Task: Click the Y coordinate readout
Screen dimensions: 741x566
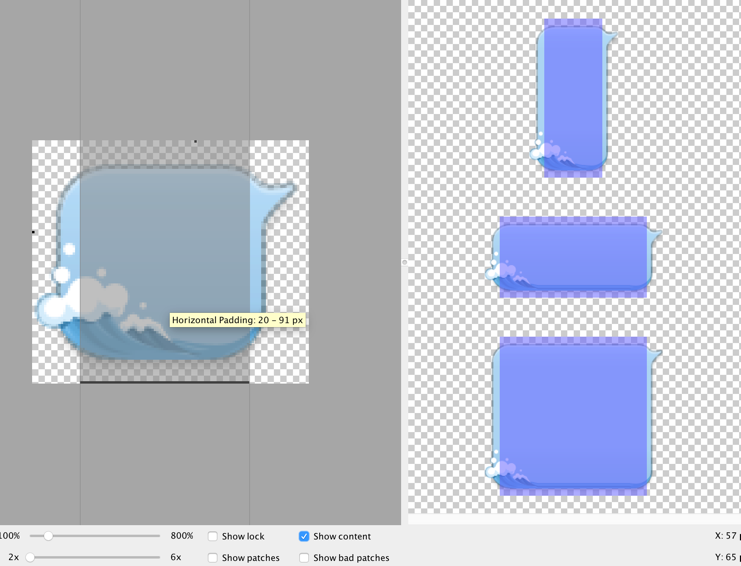Action: point(727,557)
